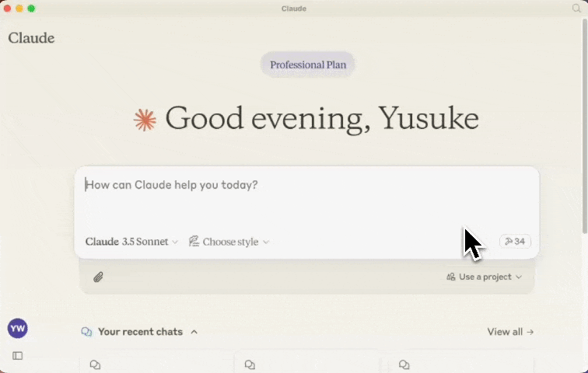Click the Professional Plan badge
The image size is (588, 373).
[x=308, y=64]
